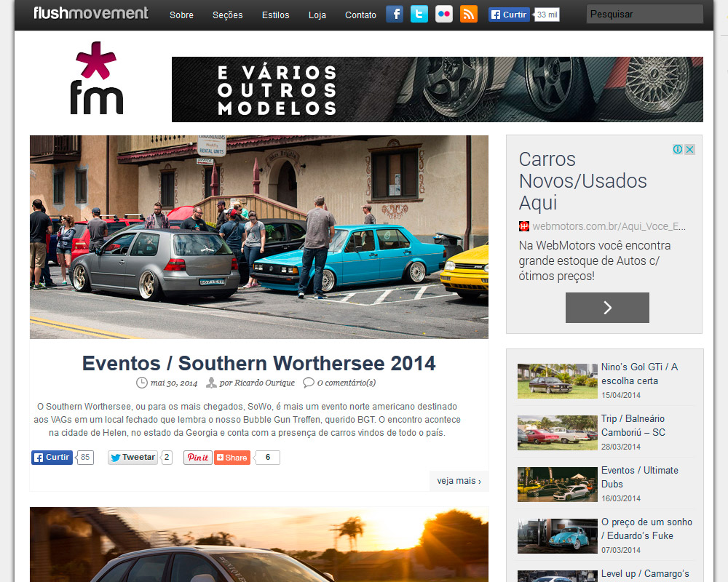This screenshot has height=582, width=728.
Task: Click date 28/03/2014 in sidebar
Action: pyautogui.click(x=621, y=447)
